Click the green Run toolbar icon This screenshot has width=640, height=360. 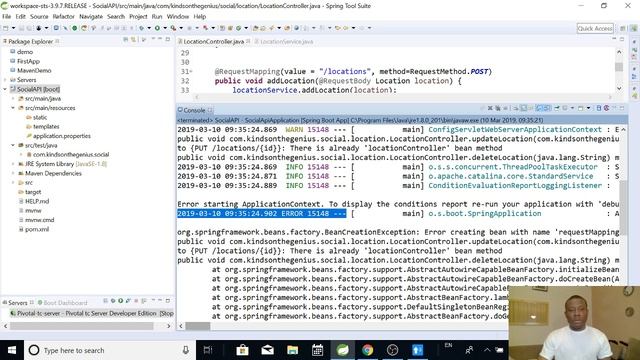pos(157,28)
